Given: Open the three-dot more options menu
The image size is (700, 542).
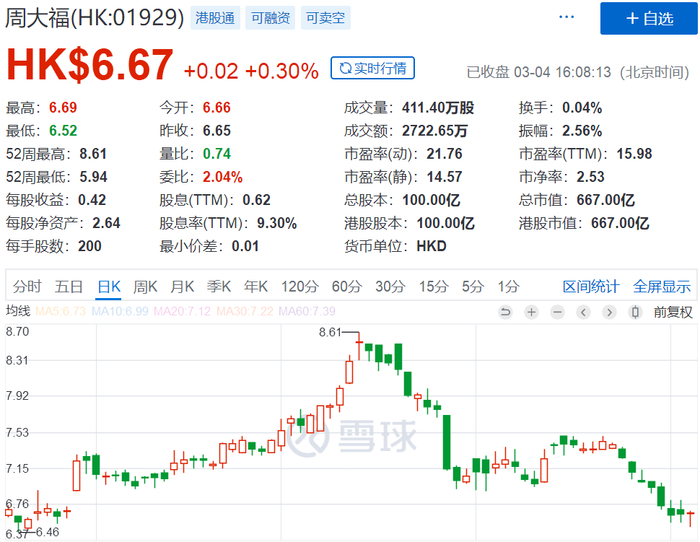Looking at the screenshot, I should pyautogui.click(x=567, y=17).
